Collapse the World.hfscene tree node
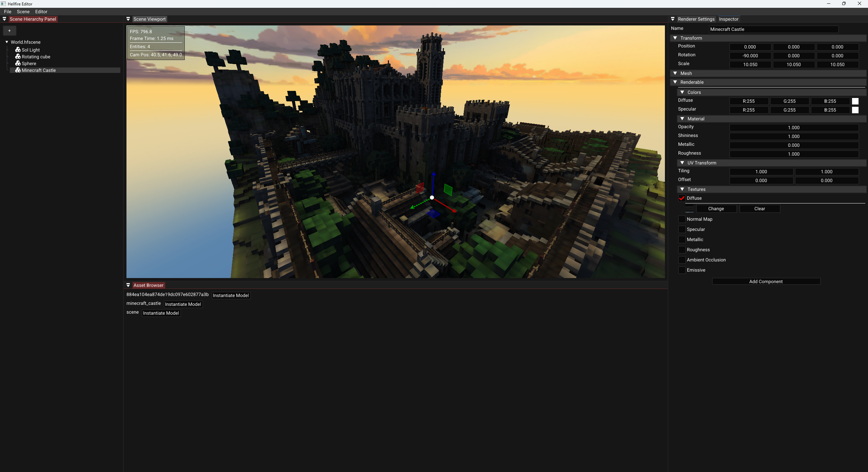The height and width of the screenshot is (472, 868). pyautogui.click(x=7, y=42)
